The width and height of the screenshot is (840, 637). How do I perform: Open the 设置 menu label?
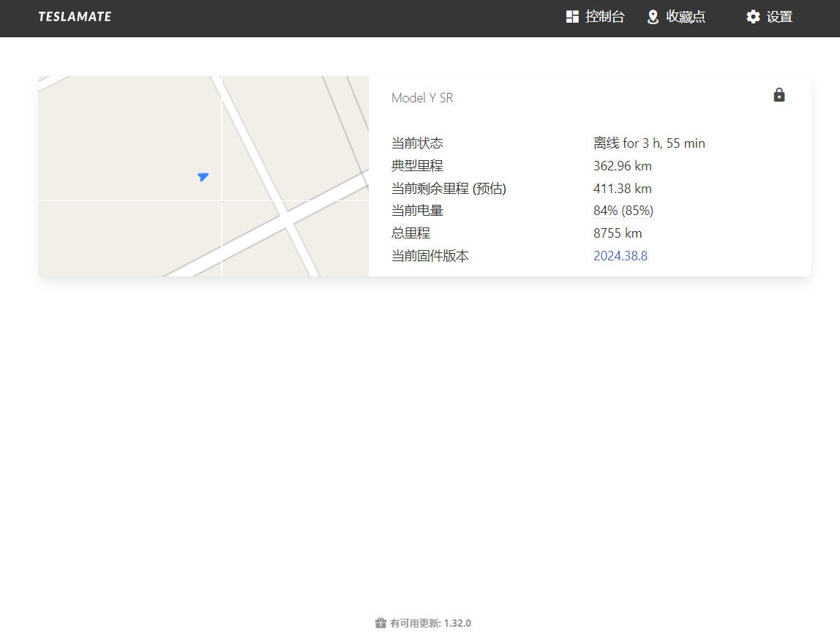pyautogui.click(x=779, y=17)
